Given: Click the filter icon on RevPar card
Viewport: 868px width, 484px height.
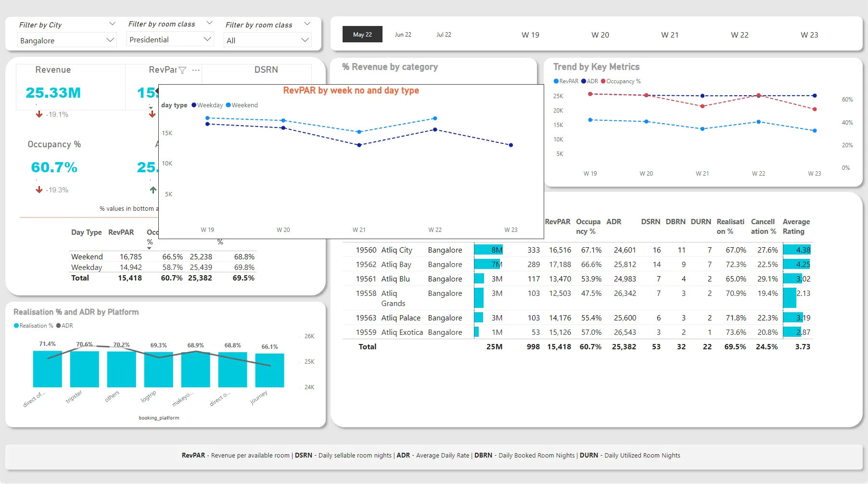Looking at the screenshot, I should click(x=182, y=70).
